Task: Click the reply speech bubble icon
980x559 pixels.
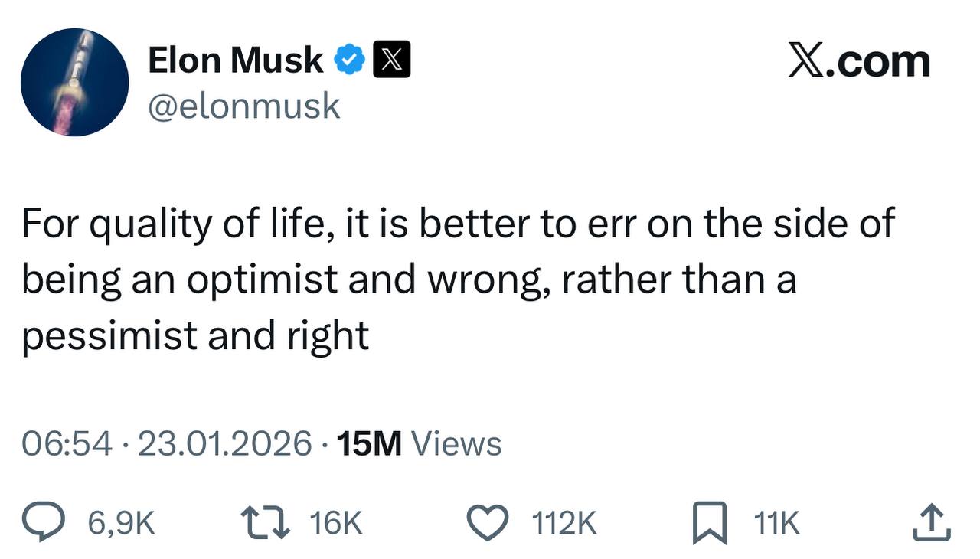Action: [x=57, y=523]
